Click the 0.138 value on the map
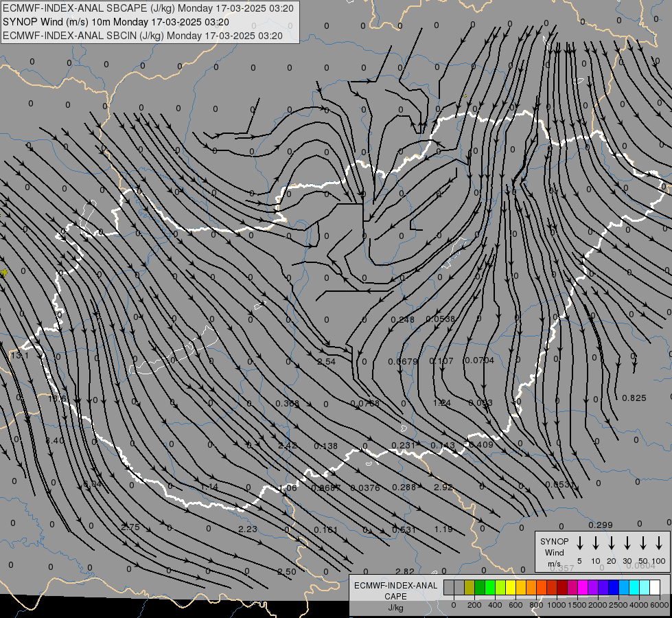 [x=326, y=446]
